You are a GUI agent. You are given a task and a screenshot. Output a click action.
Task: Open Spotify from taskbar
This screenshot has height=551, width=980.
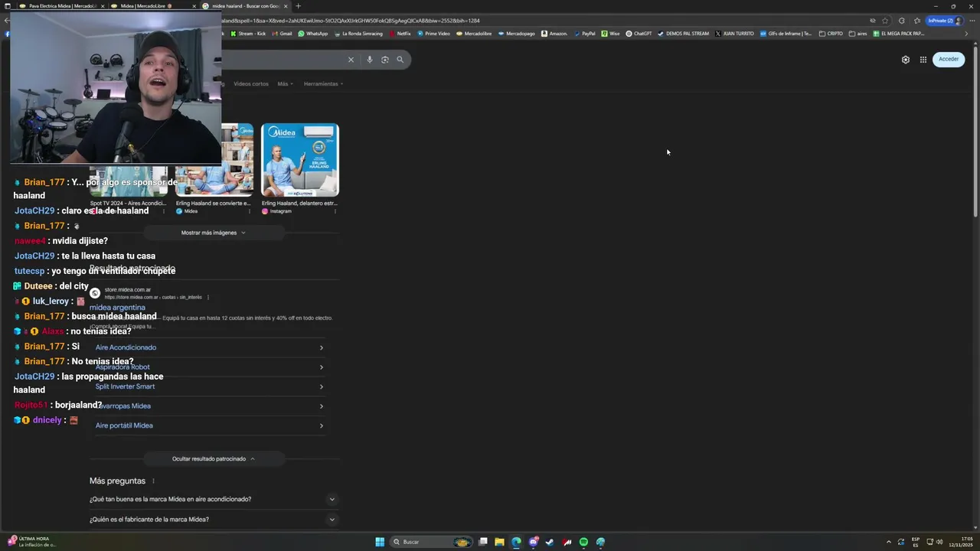pyautogui.click(x=583, y=542)
